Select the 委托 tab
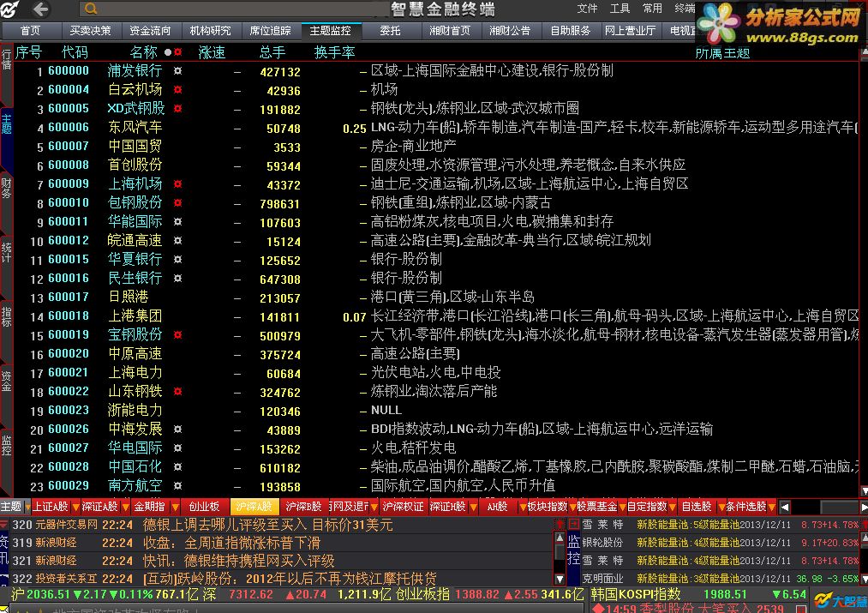 (x=390, y=31)
